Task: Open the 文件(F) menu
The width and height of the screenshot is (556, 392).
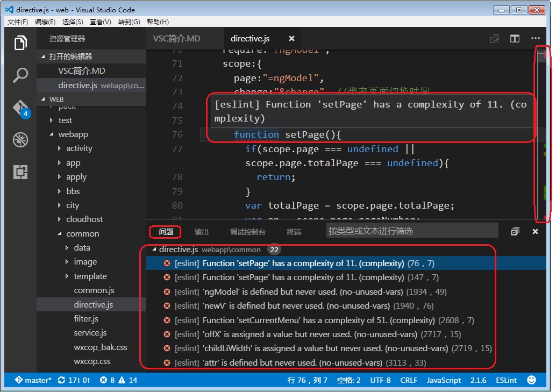Action: coord(18,22)
